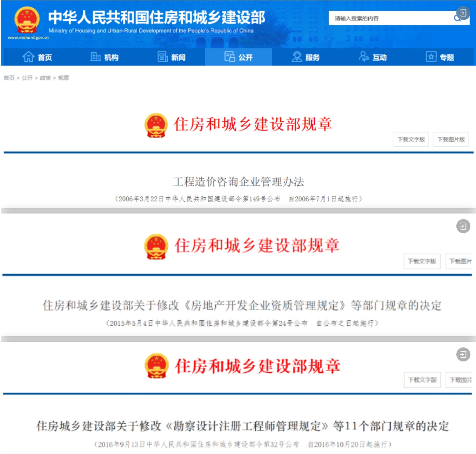
Task: Click 首页 in the breadcrumb
Action: [9, 78]
